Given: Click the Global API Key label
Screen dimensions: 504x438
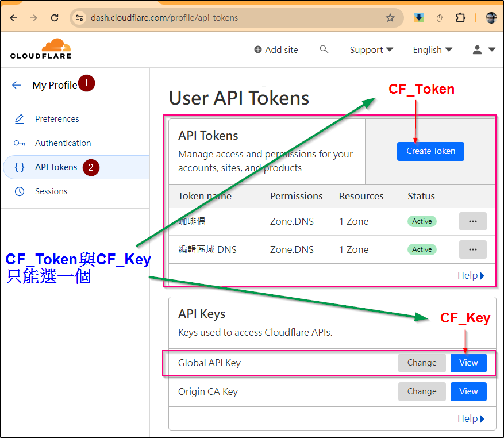Looking at the screenshot, I should tap(209, 363).
